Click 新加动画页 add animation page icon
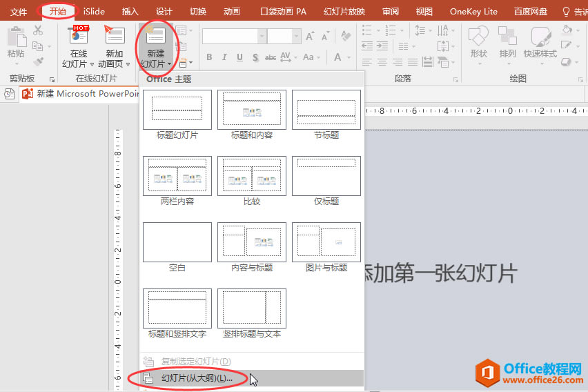 point(115,35)
